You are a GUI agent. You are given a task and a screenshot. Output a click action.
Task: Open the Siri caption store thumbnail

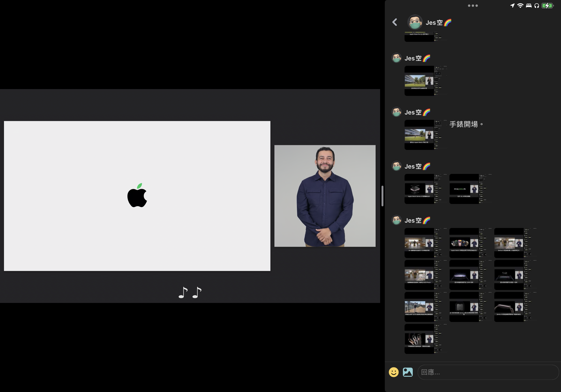tap(426, 243)
